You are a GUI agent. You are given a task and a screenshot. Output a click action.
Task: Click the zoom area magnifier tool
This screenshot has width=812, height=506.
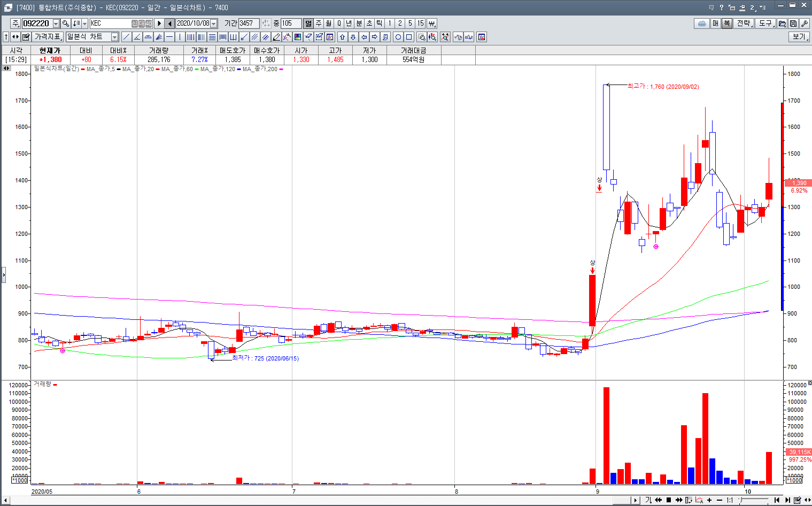422,37
